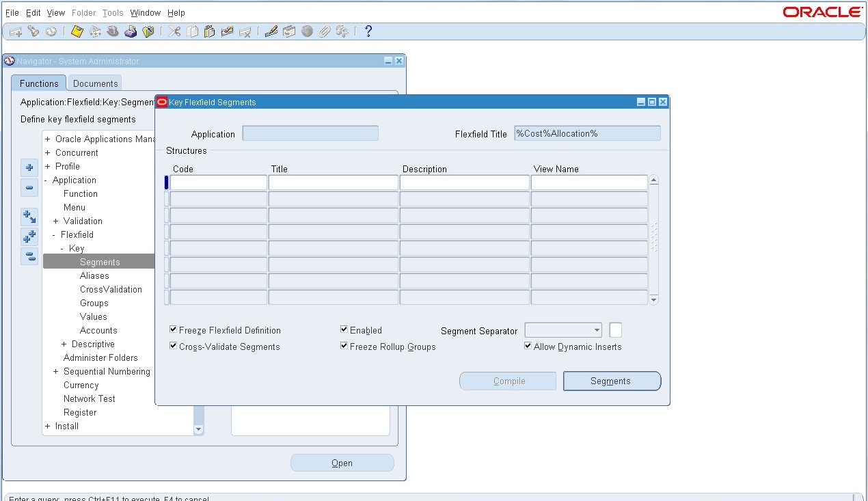Open Window Help question mark icon

[x=368, y=31]
